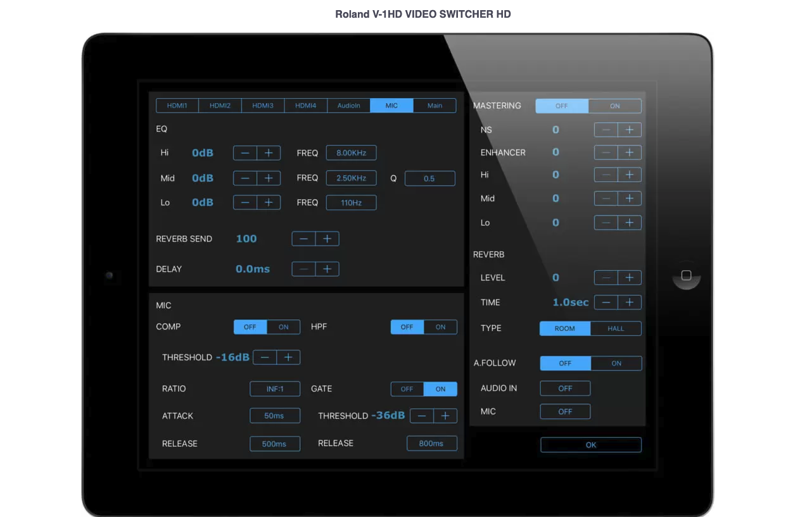Select the Main tab
The image size is (812, 517).
pos(435,106)
